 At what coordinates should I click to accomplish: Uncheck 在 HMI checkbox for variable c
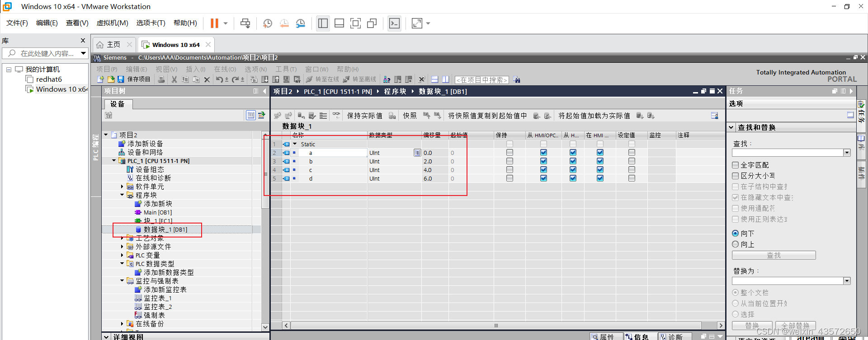600,170
